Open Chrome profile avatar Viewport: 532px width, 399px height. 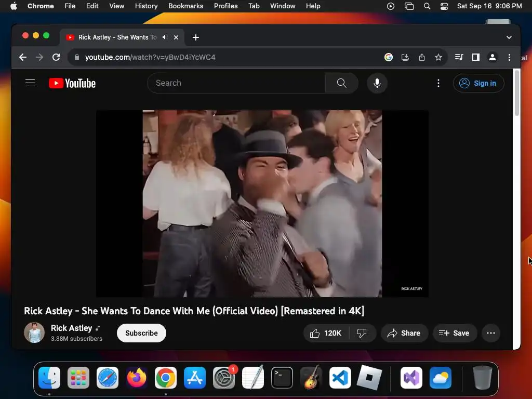tap(493, 57)
